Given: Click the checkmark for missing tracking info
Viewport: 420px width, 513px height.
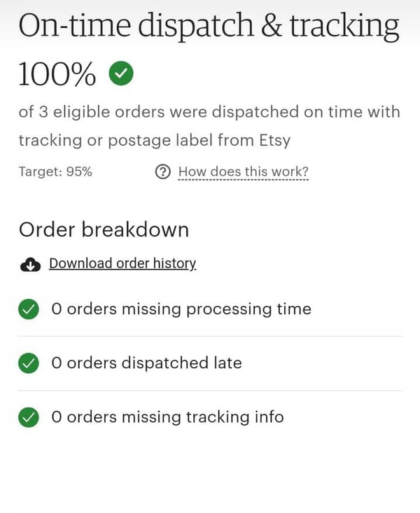Looking at the screenshot, I should 29,417.
